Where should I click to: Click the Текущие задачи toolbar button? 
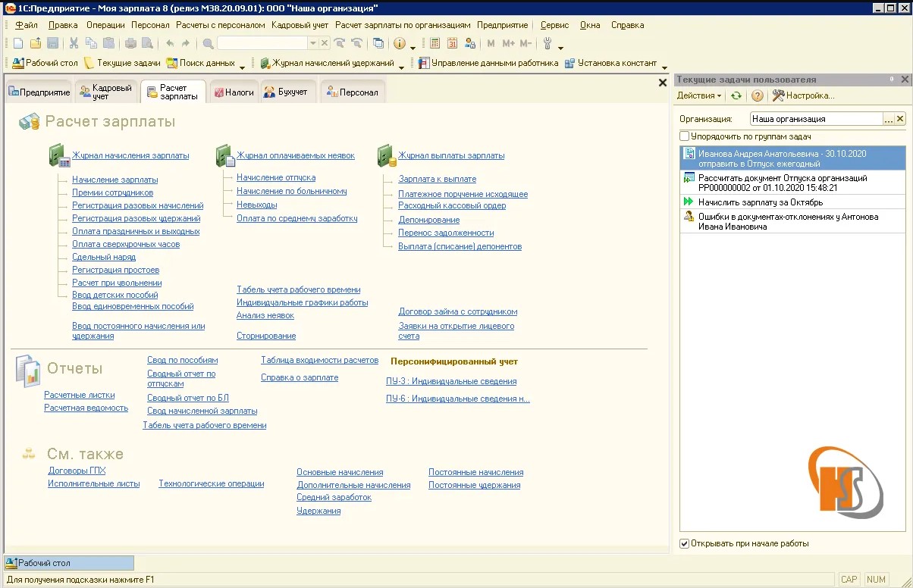click(122, 63)
